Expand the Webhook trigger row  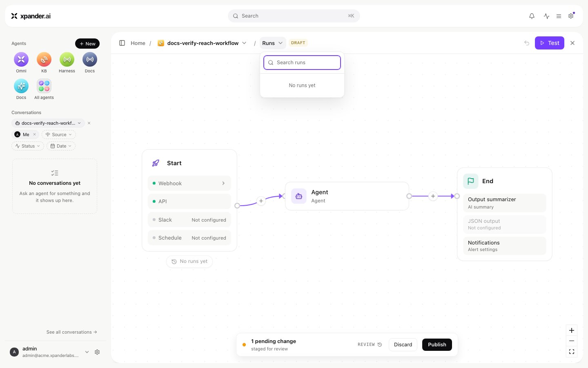pyautogui.click(x=189, y=183)
